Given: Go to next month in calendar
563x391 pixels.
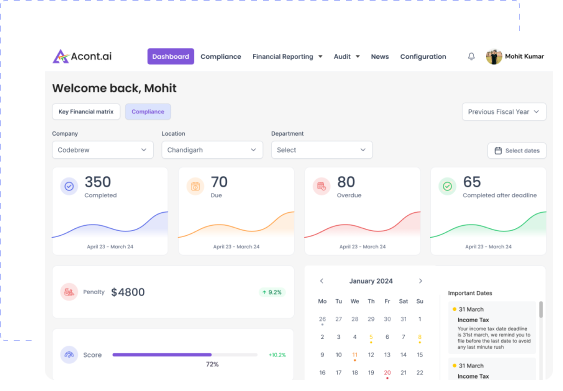Looking at the screenshot, I should 420,281.
